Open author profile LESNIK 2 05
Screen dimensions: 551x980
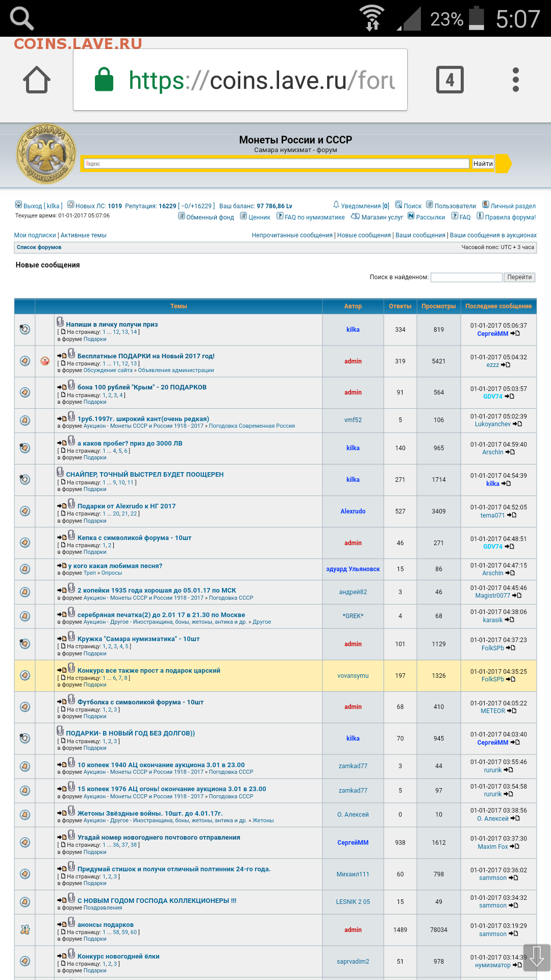pos(353,902)
